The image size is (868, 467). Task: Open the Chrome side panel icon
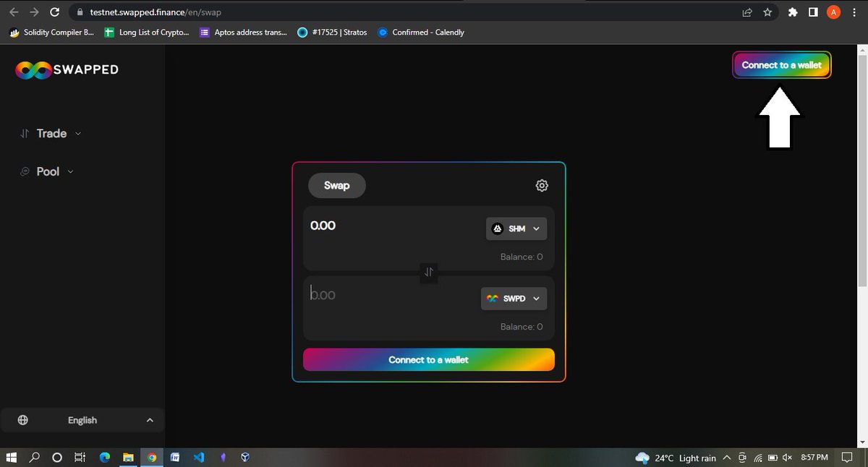click(x=813, y=12)
